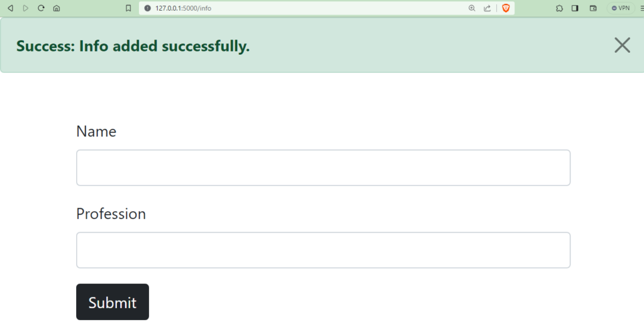Viewport: 644px width, 334px height.
Task: Submit the info form
Action: coord(113,302)
